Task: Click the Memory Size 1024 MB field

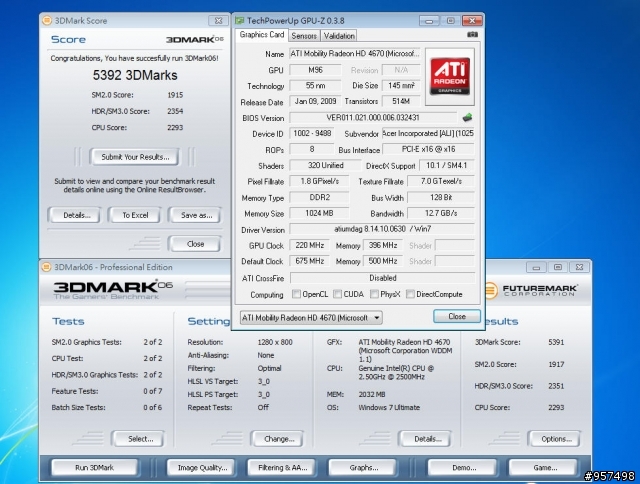Action: click(319, 213)
